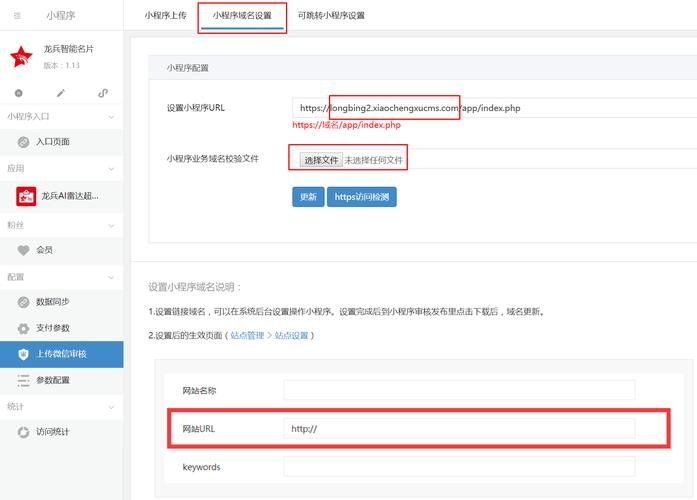Image resolution: width=697 pixels, height=500 pixels.
Task: Collapse the 配置 section chevron
Action: pyautogui.click(x=112, y=277)
